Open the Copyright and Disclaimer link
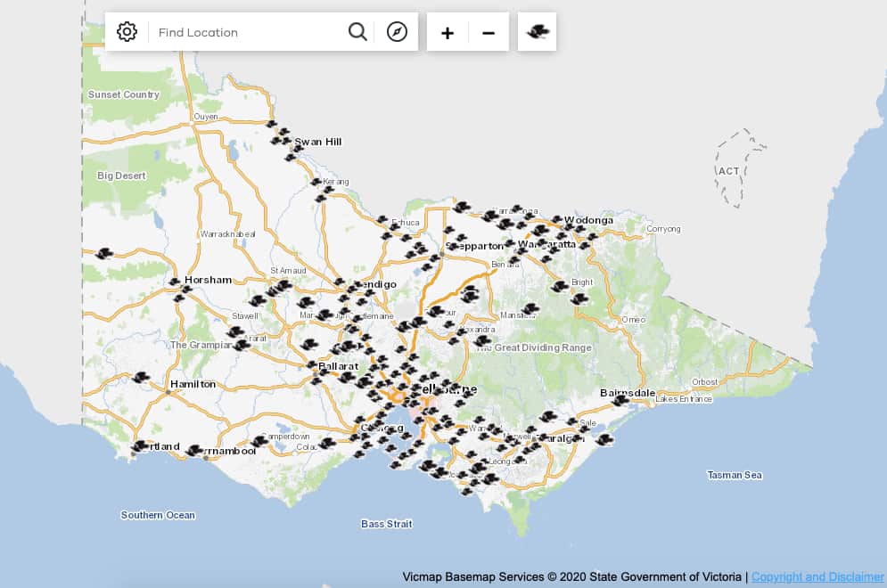 [818, 575]
